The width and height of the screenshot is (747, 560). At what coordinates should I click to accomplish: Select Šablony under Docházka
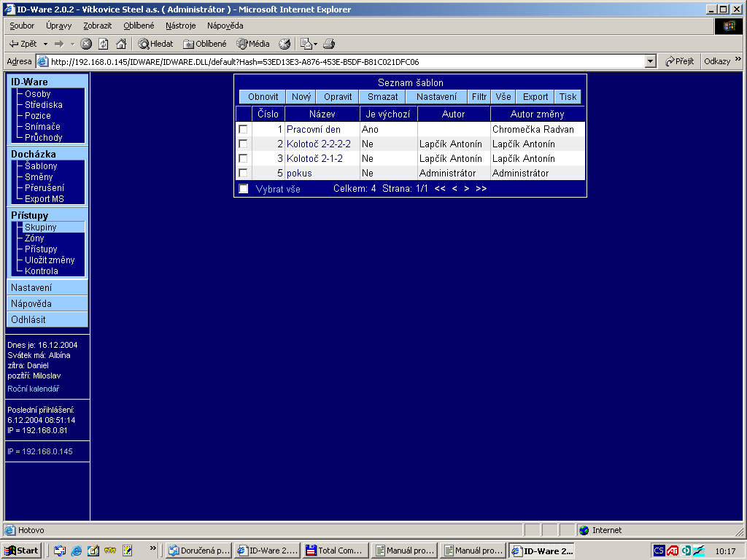41,166
